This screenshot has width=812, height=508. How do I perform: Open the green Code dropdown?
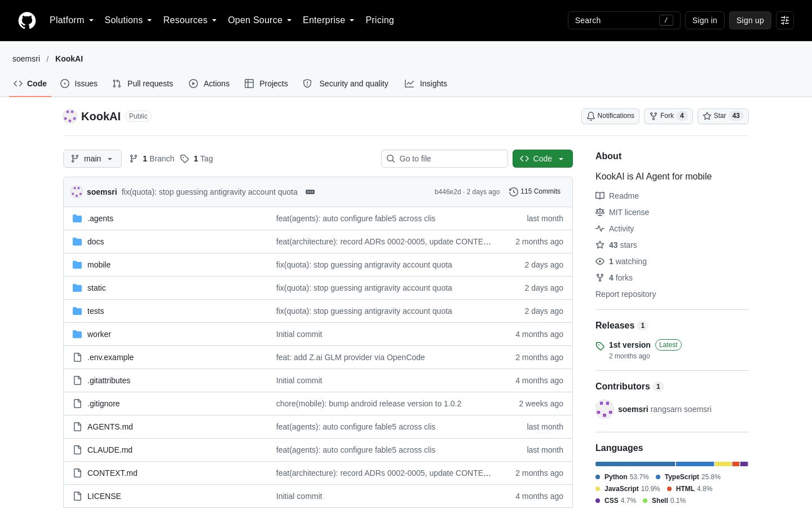click(x=542, y=159)
